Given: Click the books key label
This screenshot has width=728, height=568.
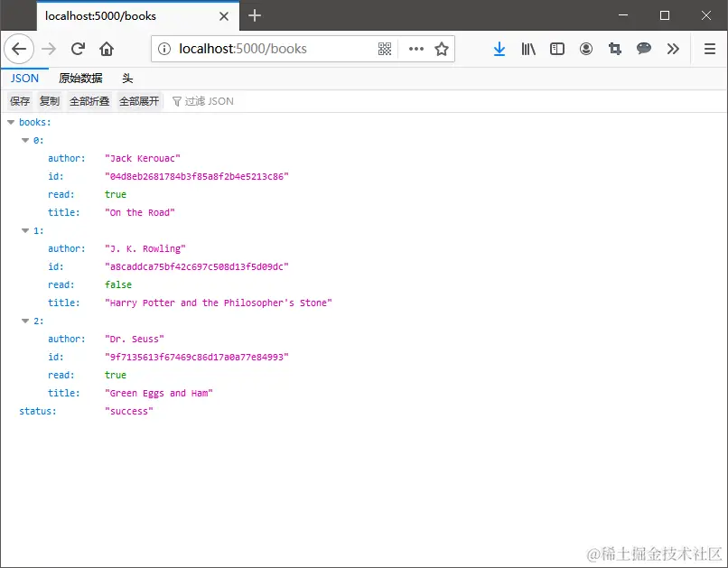Looking at the screenshot, I should click(35, 123).
